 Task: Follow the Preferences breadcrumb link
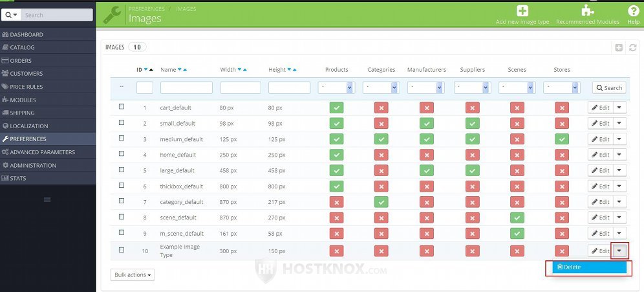(x=147, y=8)
